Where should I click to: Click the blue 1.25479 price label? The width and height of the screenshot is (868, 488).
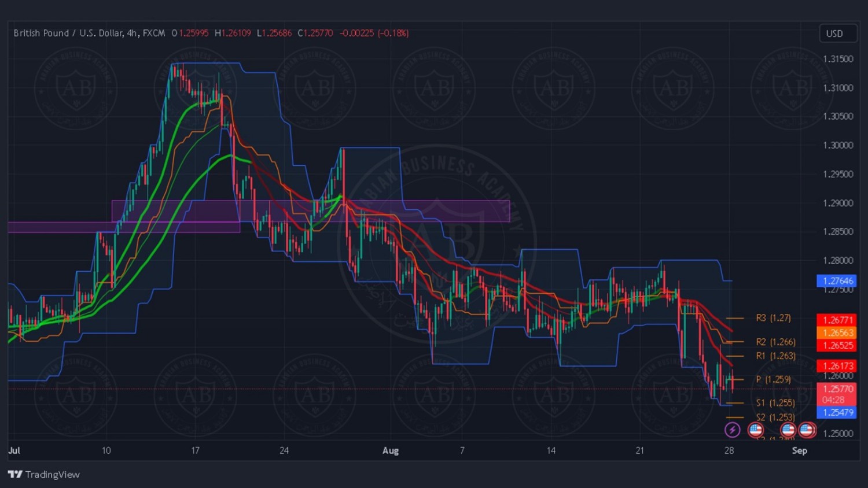pos(837,412)
